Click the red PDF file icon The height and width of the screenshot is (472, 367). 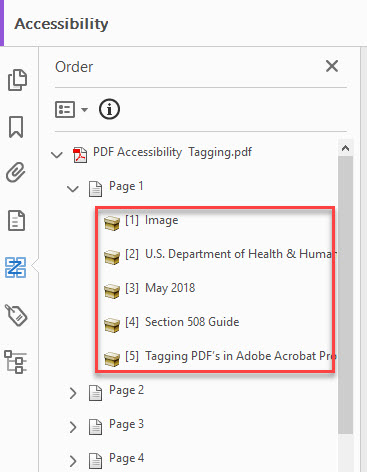pyautogui.click(x=80, y=155)
